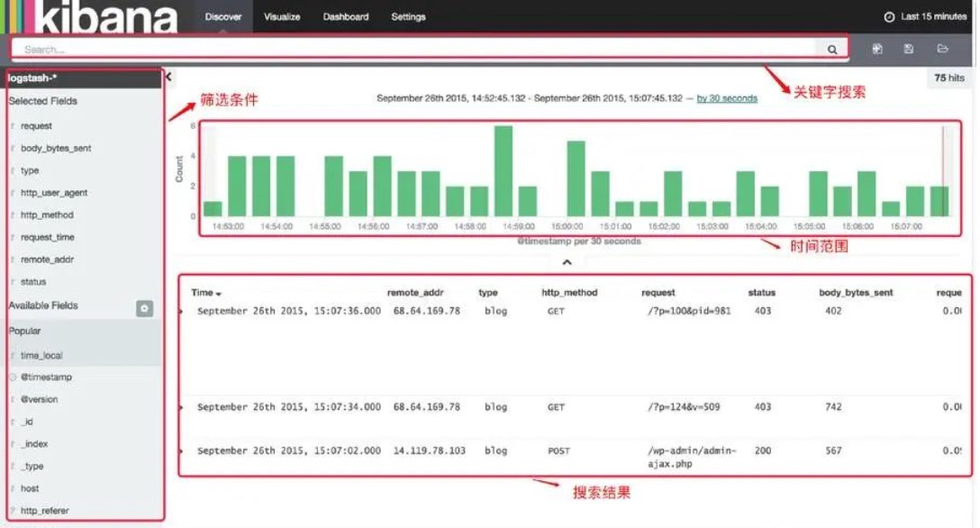Collapse the field sidebar with the arrow
This screenshot has height=528, width=980.
click(168, 77)
